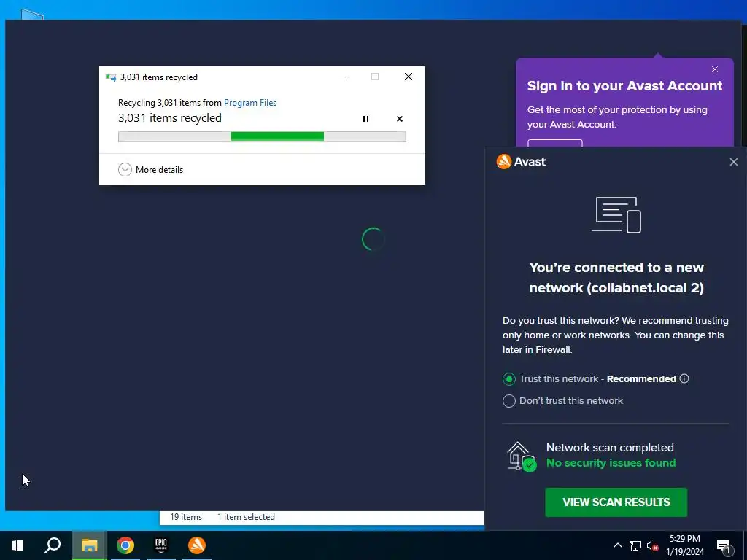Select Don't trust this network option
Image resolution: width=747 pixels, height=560 pixels.
click(508, 401)
